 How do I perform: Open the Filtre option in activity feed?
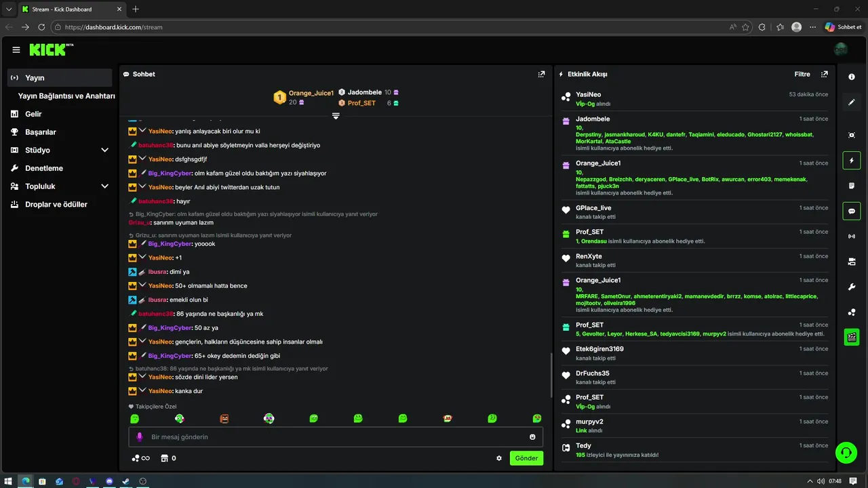(x=802, y=74)
